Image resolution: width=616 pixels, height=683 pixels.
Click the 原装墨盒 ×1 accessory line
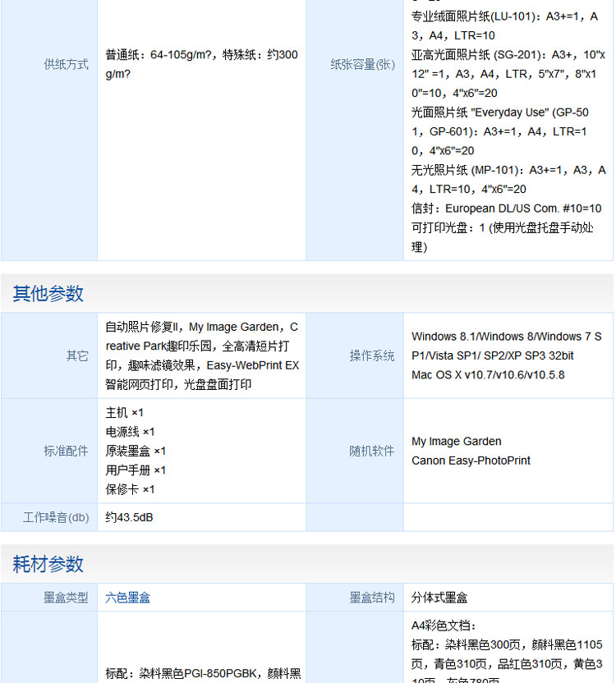coord(136,451)
